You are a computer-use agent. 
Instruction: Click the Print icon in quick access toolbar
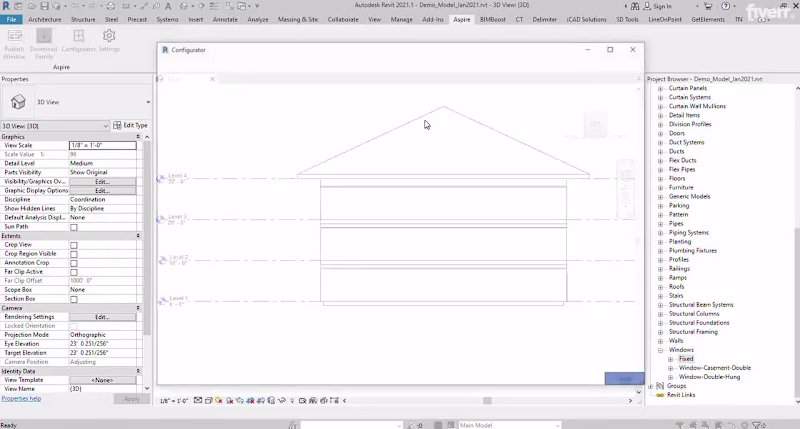click(110, 6)
